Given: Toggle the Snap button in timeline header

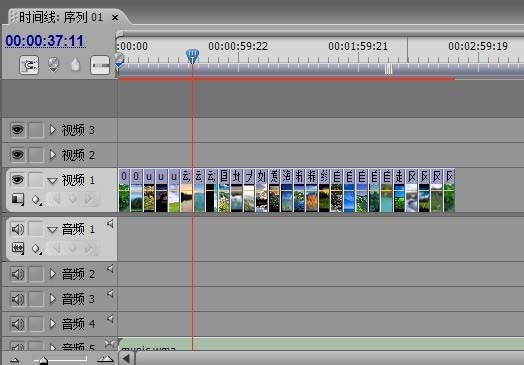Looking at the screenshot, I should pos(29,65).
